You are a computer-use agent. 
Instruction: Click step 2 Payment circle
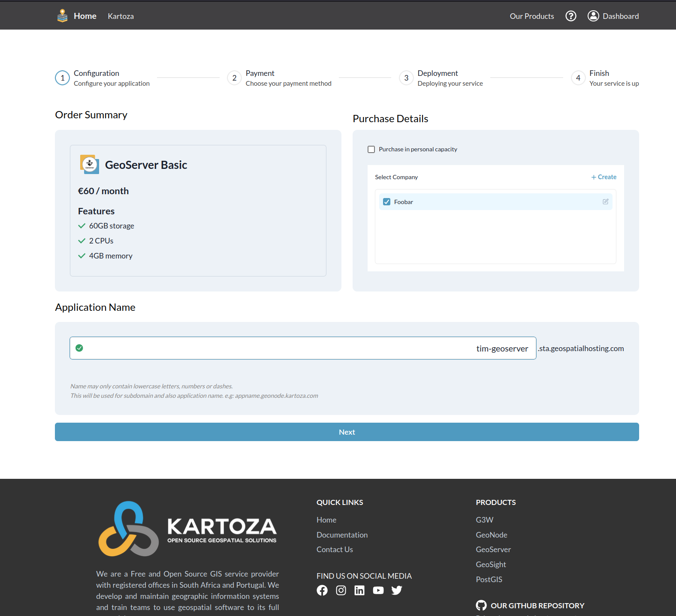234,78
